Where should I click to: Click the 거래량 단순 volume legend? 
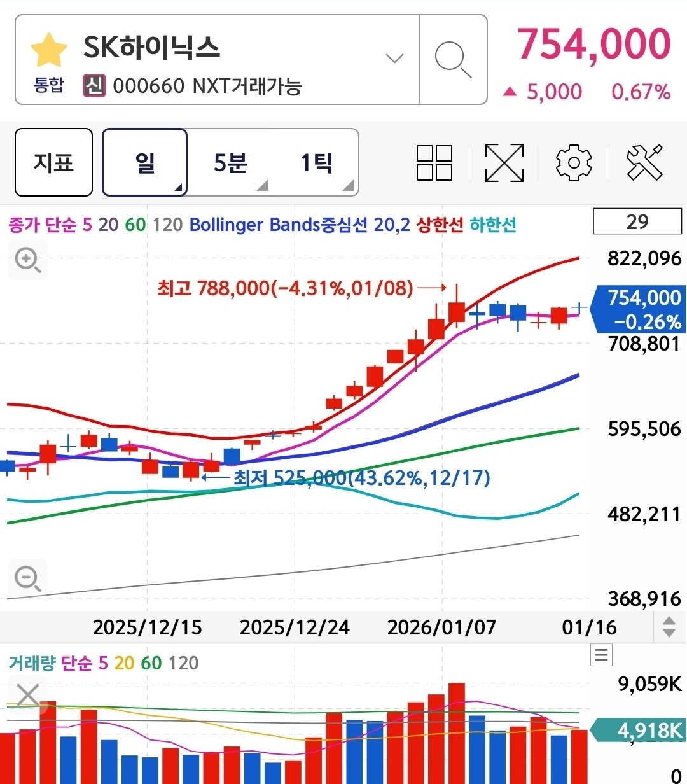coord(51,664)
